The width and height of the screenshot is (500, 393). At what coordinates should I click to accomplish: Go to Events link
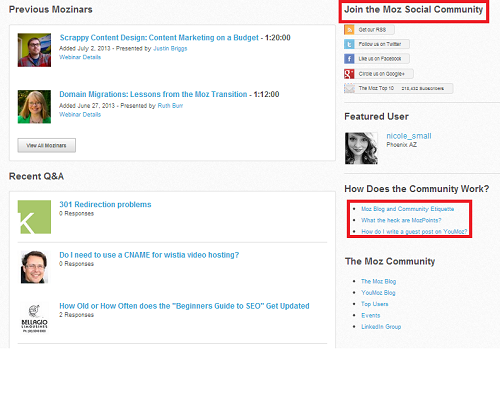371,316
